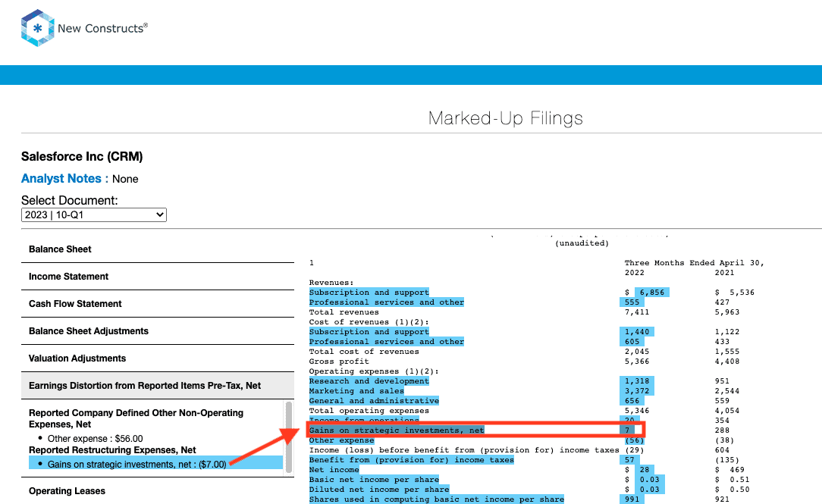Open the Valuation Adjustments section

pos(157,358)
